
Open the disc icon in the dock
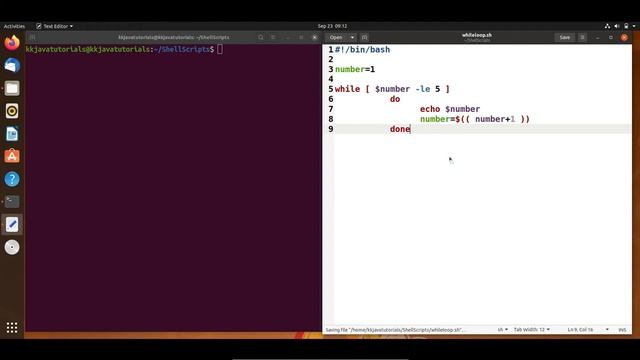click(12, 247)
